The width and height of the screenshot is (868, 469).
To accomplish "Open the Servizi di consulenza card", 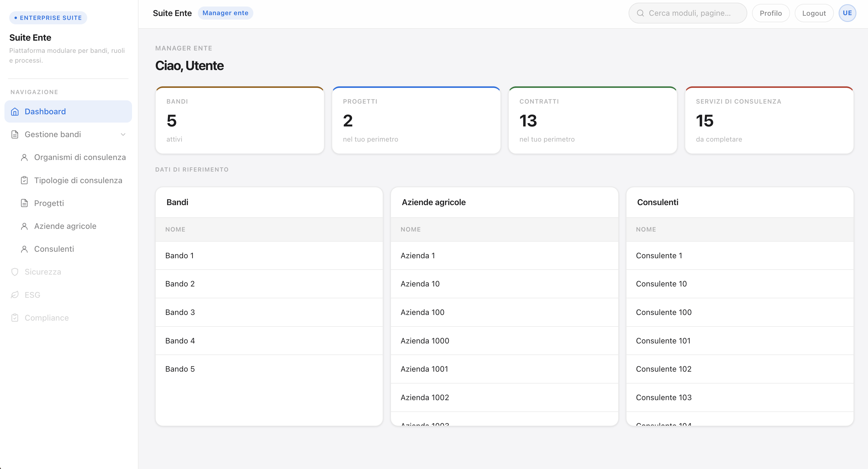I will click(769, 121).
